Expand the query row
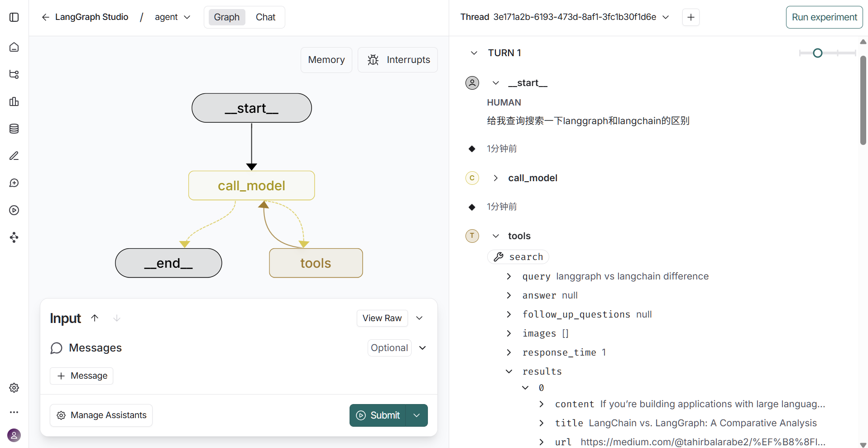This screenshot has height=448, width=868. tap(509, 276)
